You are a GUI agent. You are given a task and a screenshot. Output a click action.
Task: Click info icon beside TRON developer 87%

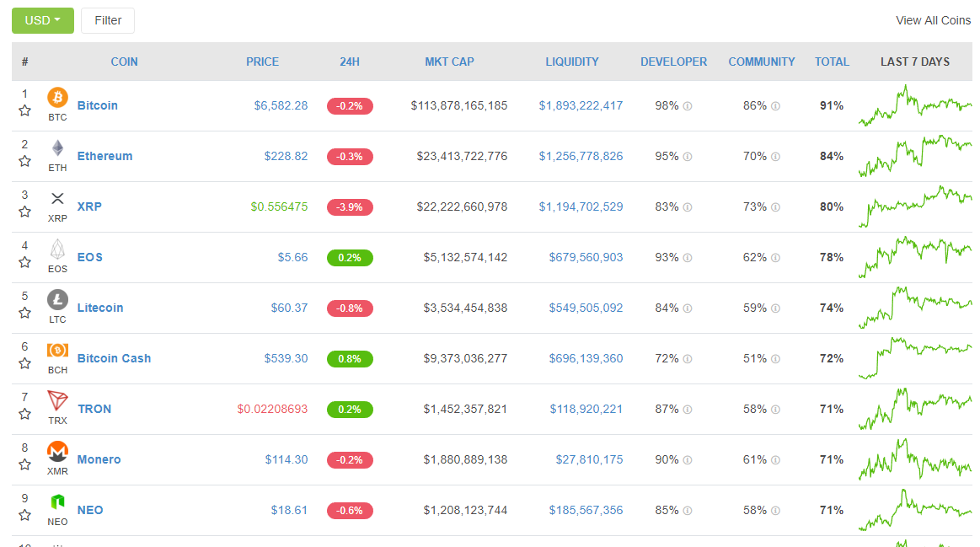coord(688,410)
